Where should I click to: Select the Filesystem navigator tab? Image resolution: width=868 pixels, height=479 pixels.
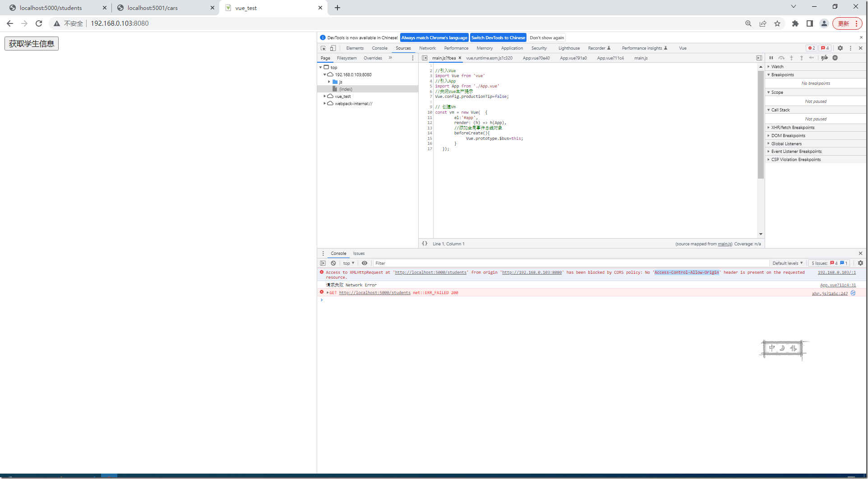[346, 58]
